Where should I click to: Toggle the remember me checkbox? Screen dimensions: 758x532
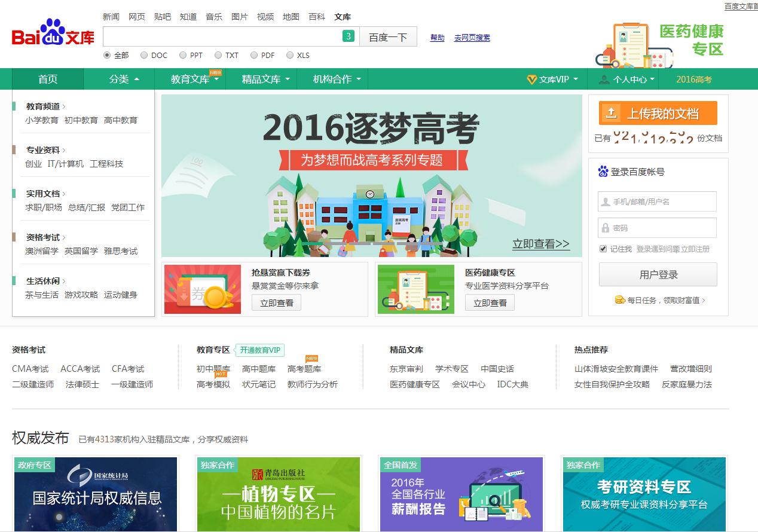(x=603, y=249)
